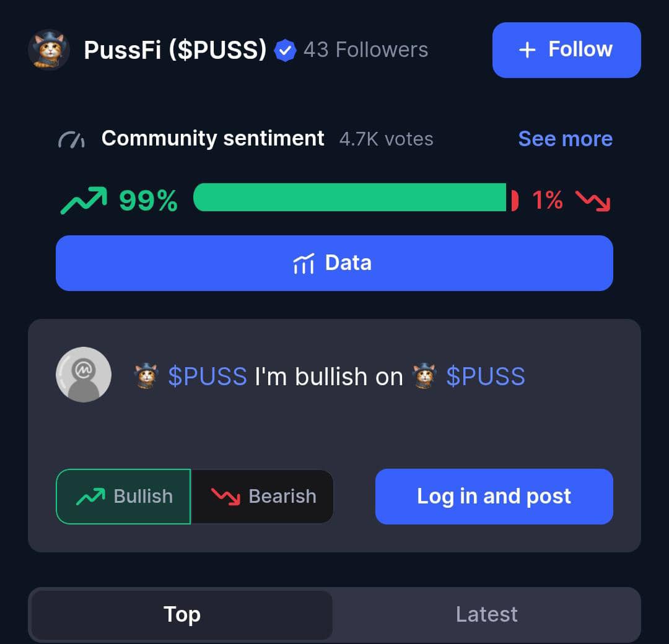Click the 43 Followers count
Image resolution: width=669 pixels, height=644 pixels.
click(x=365, y=50)
